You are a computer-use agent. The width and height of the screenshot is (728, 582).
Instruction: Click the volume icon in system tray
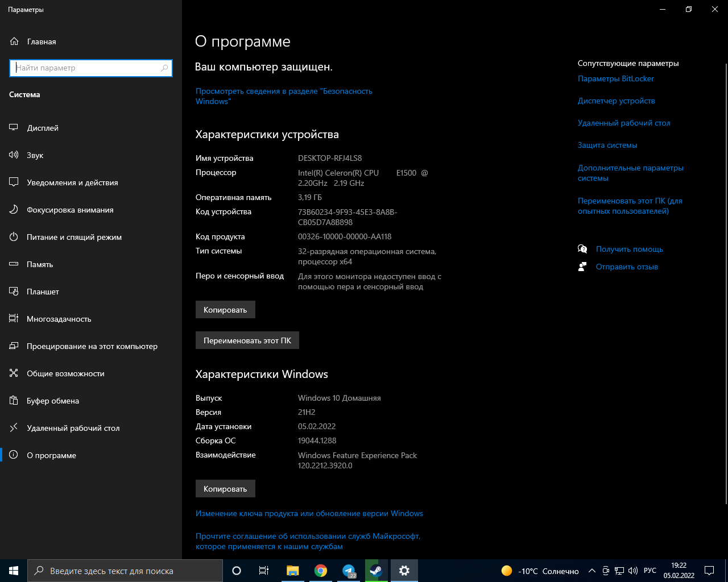[633, 571]
